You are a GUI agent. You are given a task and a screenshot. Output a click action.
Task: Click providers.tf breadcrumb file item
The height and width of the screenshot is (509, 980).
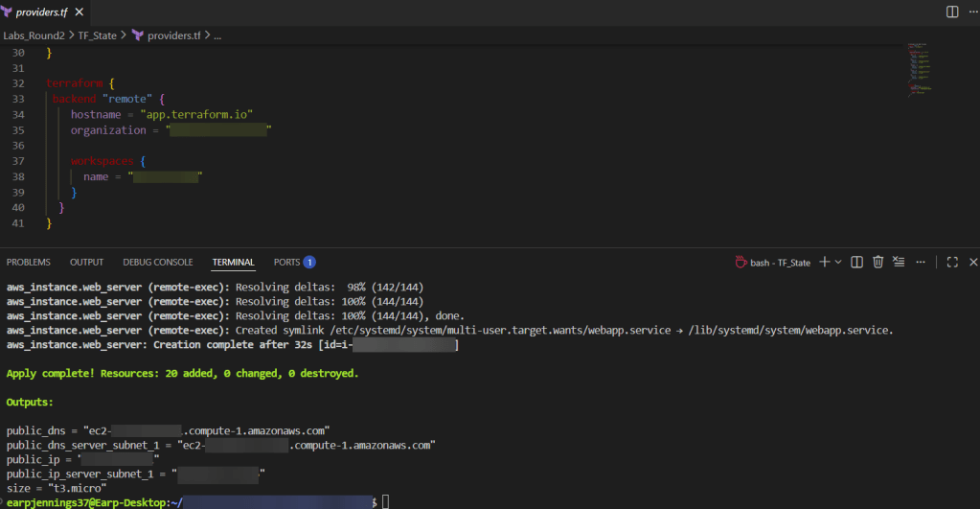173,35
